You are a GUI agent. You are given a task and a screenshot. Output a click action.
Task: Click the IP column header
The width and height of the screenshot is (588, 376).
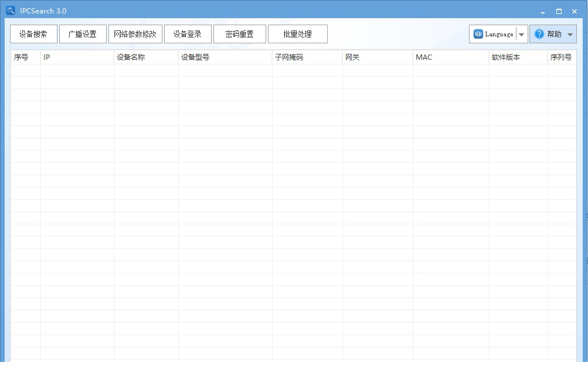pos(77,57)
